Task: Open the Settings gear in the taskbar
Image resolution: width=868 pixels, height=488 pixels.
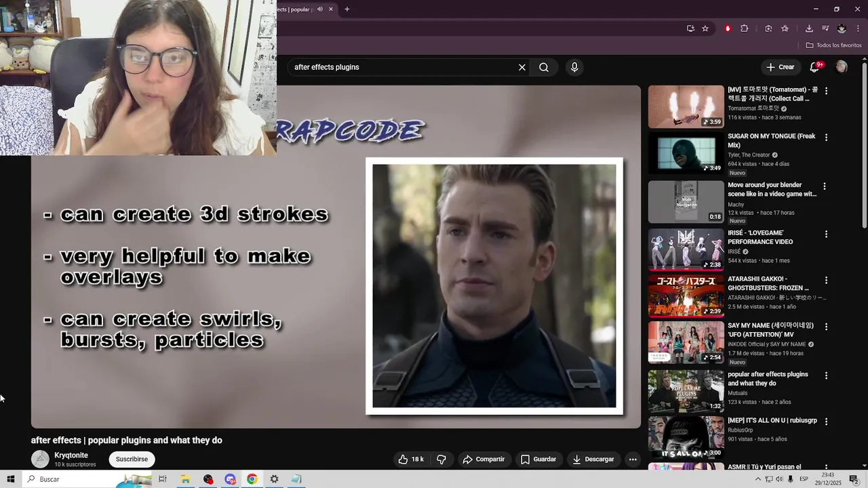Action: tap(274, 479)
